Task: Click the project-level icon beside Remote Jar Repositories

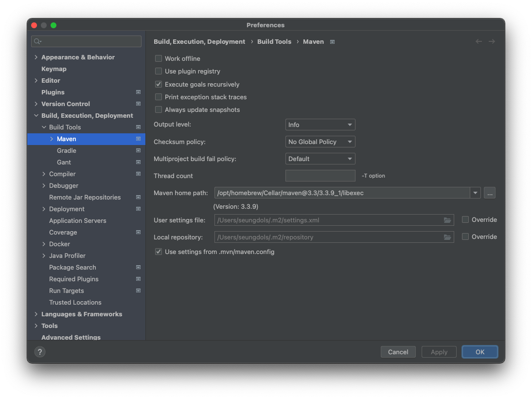Action: pos(139,197)
